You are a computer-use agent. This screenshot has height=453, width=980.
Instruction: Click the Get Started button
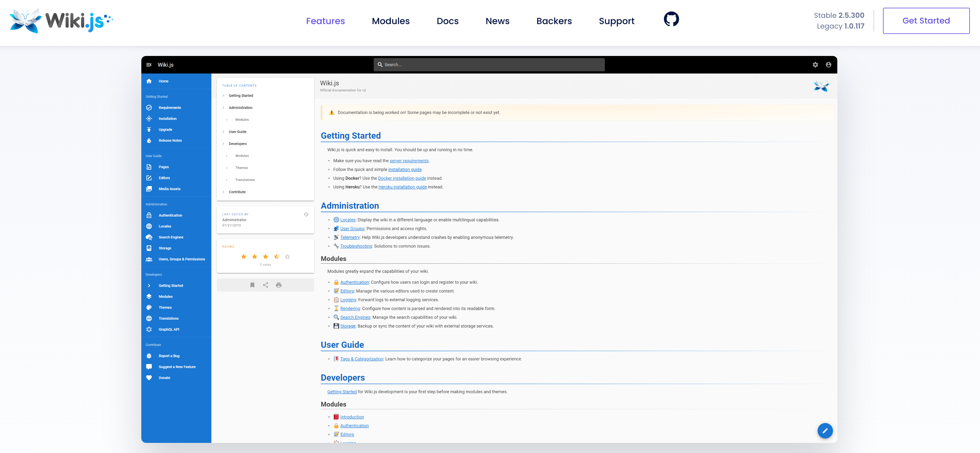(926, 21)
